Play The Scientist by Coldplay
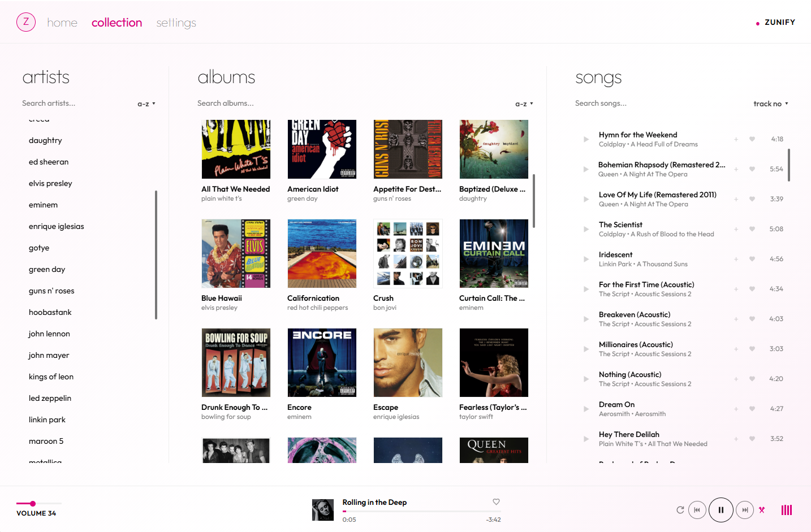811x532 pixels. pyautogui.click(x=586, y=229)
